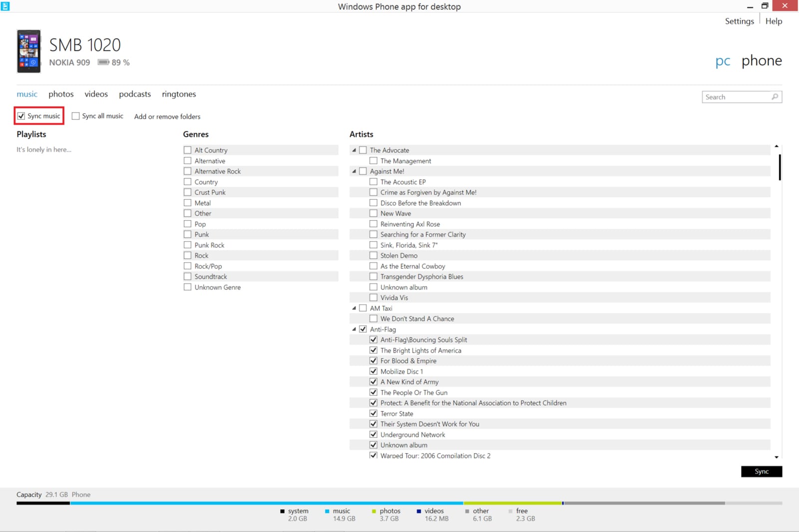This screenshot has height=532, width=799.
Task: Switch to the photos tab
Action: coord(61,94)
